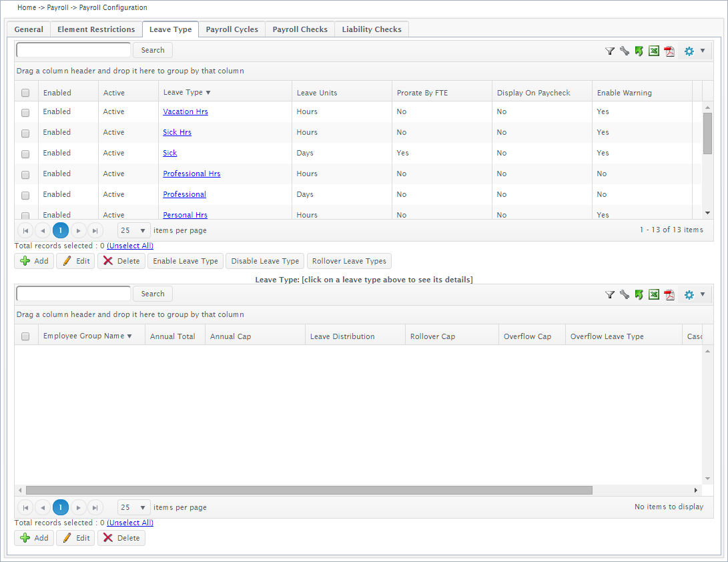Check the checkbox on the Vacation Hrs row
Screen dimensions: 728x562
coord(25,112)
